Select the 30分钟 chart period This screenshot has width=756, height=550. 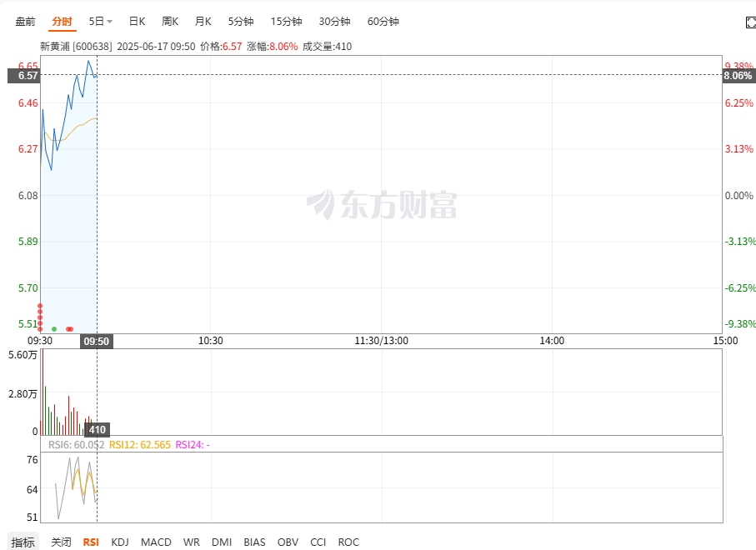pyautogui.click(x=334, y=22)
